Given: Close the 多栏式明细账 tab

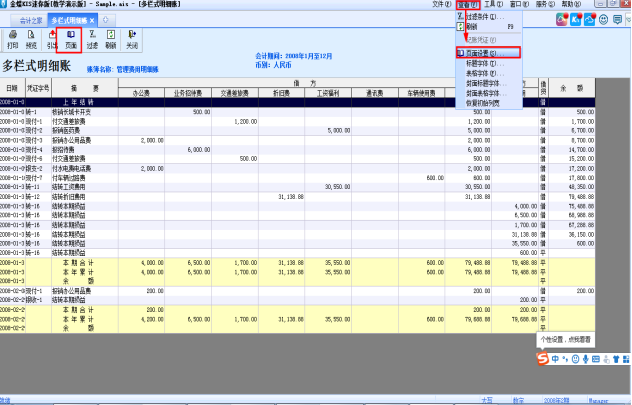Looking at the screenshot, I should [x=93, y=20].
